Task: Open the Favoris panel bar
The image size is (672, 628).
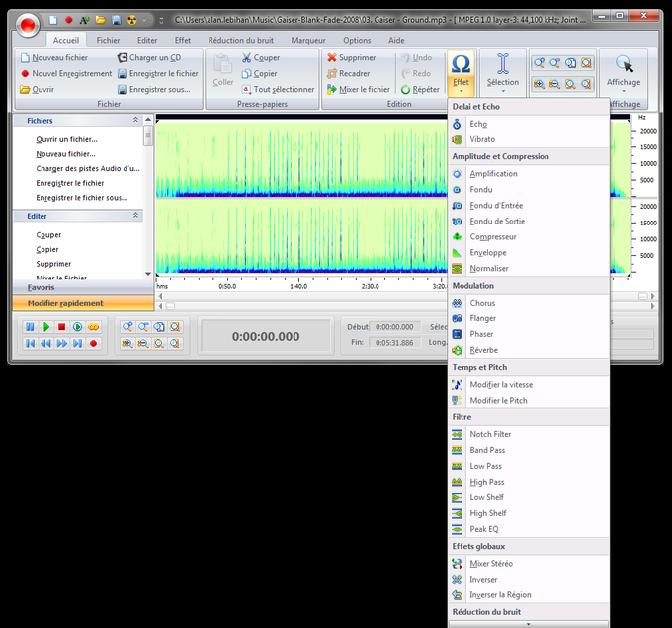Action: [83, 288]
